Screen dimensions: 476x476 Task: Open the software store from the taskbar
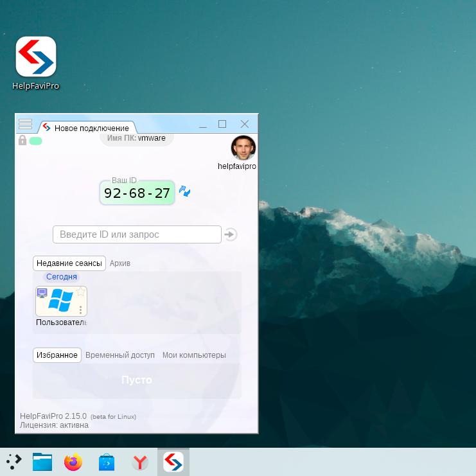pyautogui.click(x=107, y=462)
